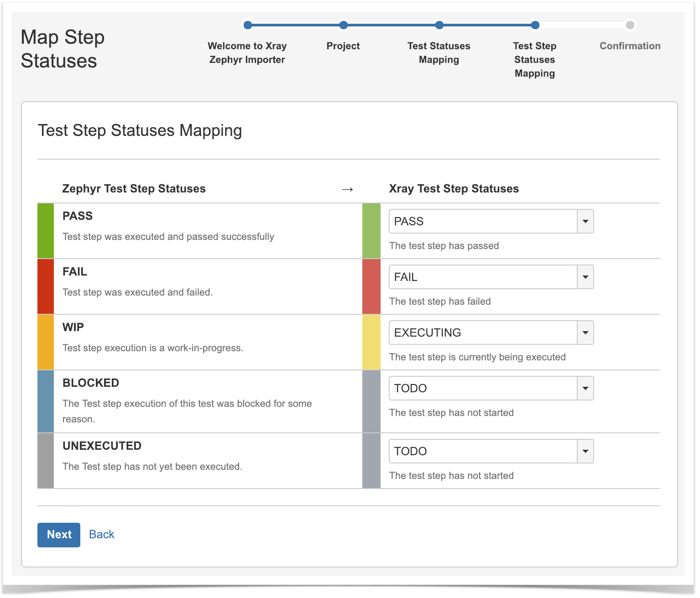Open the Xray status dropdown showing FAIL

point(491,277)
